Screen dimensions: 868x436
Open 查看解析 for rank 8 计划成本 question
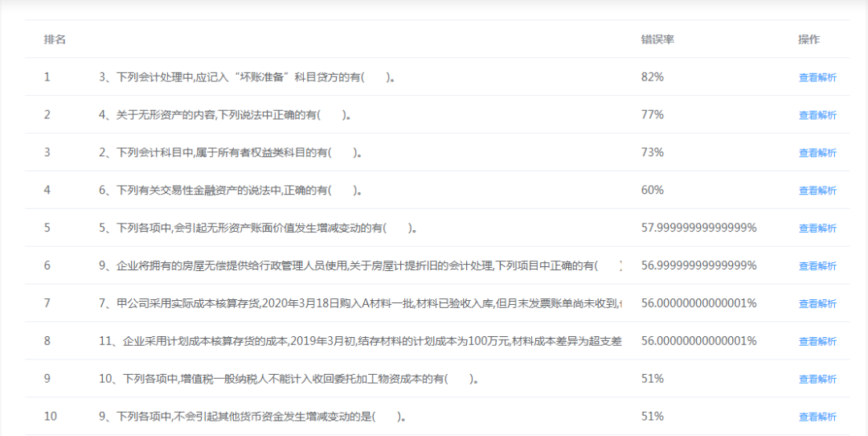817,341
